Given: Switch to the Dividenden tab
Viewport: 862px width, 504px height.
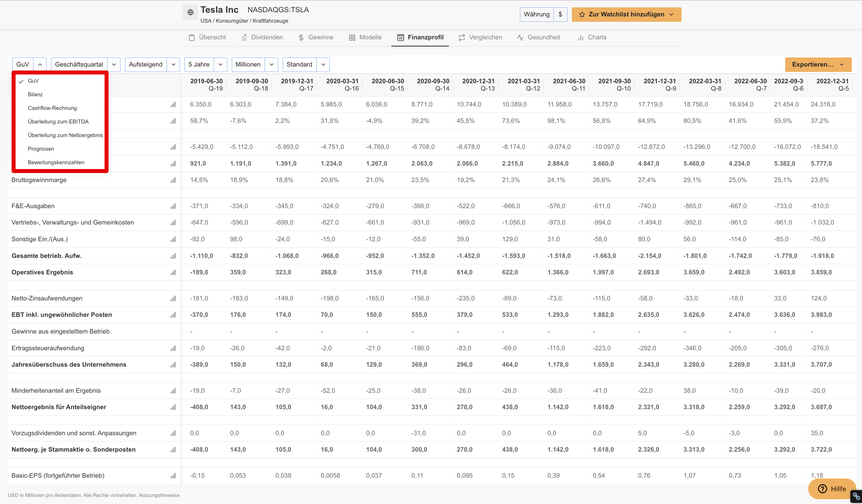Looking at the screenshot, I should pos(262,37).
